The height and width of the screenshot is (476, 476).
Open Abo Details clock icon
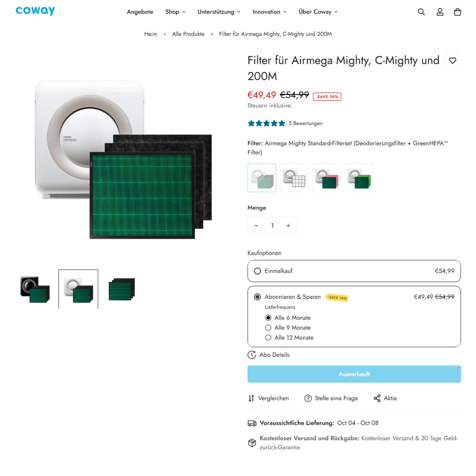point(252,355)
